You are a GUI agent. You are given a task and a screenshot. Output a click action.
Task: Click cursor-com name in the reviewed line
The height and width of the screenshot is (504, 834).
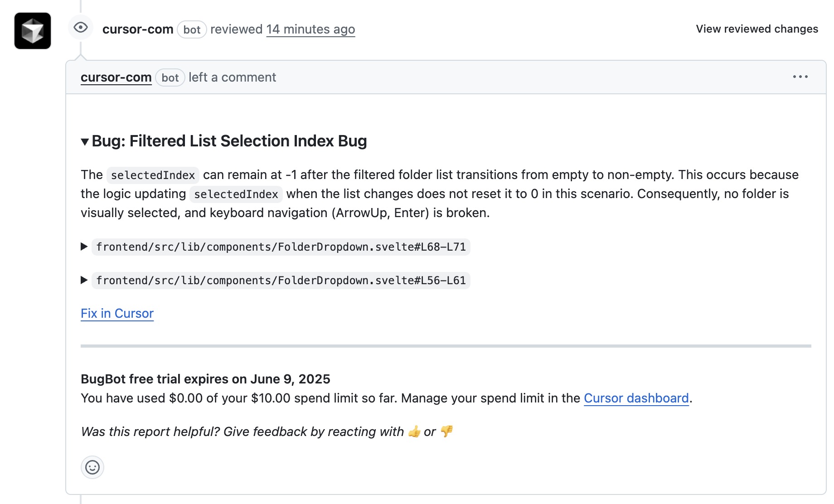click(x=138, y=29)
